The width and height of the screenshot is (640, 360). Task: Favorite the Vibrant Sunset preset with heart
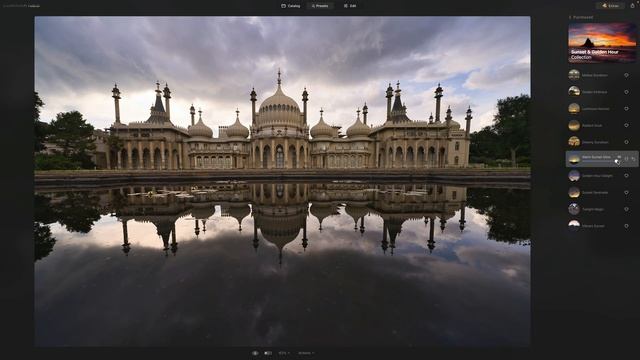click(x=626, y=226)
